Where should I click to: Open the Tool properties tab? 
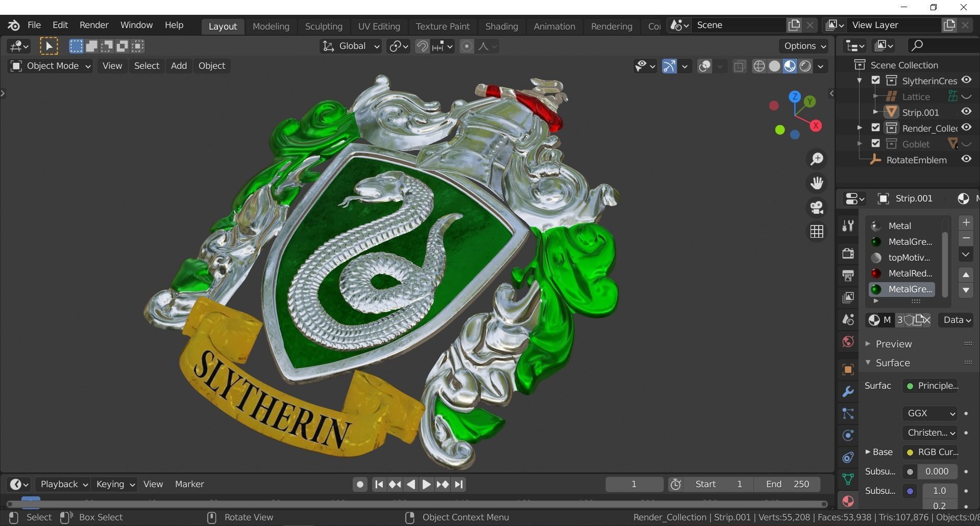point(848,226)
